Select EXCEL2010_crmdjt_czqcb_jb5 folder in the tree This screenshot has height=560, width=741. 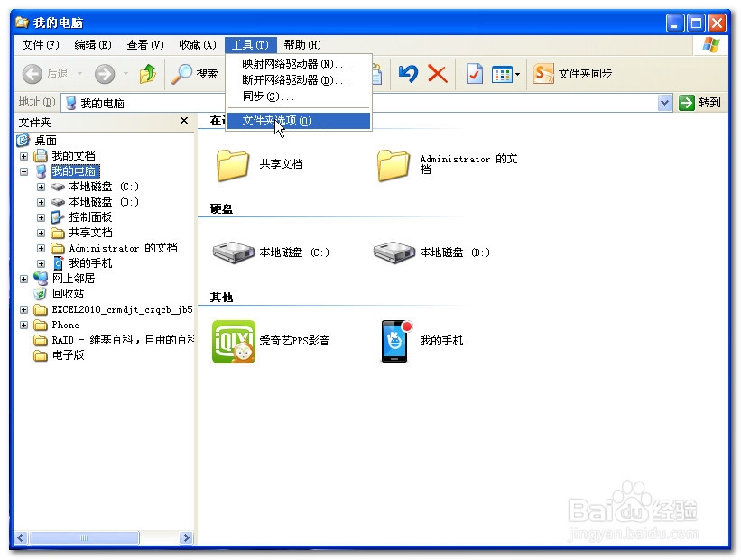122,309
